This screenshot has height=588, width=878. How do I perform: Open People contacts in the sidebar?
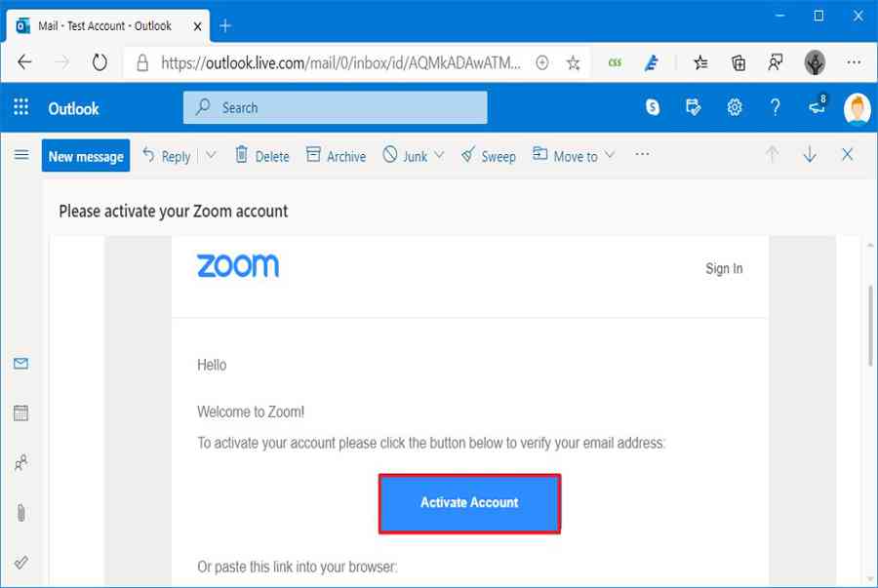pyautogui.click(x=20, y=463)
